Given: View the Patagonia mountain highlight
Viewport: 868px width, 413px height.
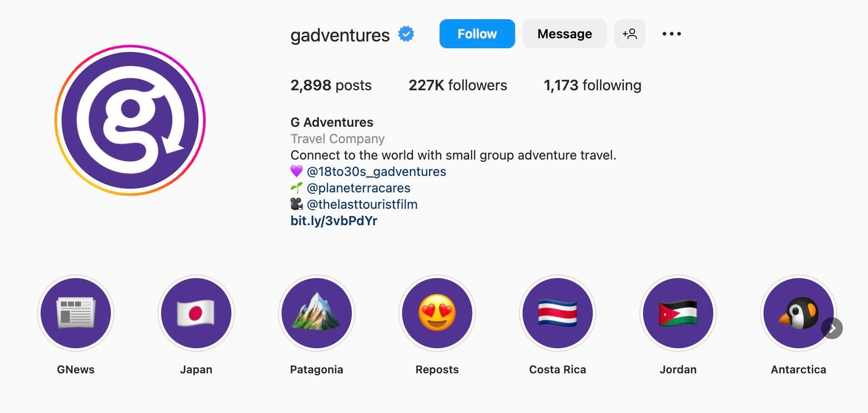Looking at the screenshot, I should pos(317,313).
